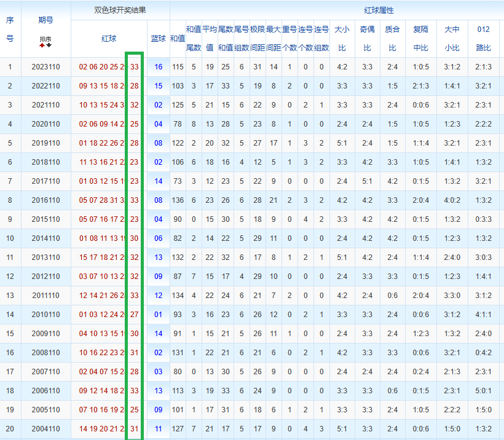Select the 大小比 column header

point(342,39)
